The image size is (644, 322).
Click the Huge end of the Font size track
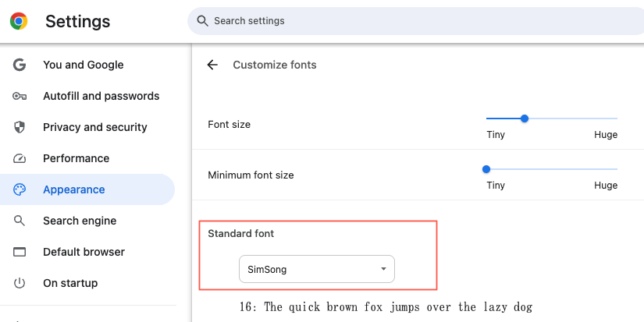coord(615,119)
